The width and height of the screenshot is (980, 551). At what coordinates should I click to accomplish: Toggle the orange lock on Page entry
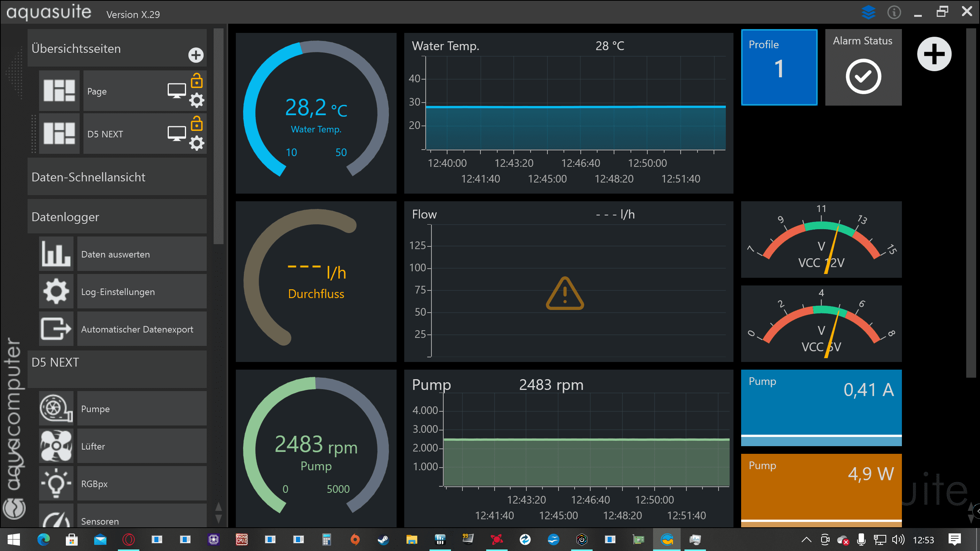pyautogui.click(x=197, y=81)
